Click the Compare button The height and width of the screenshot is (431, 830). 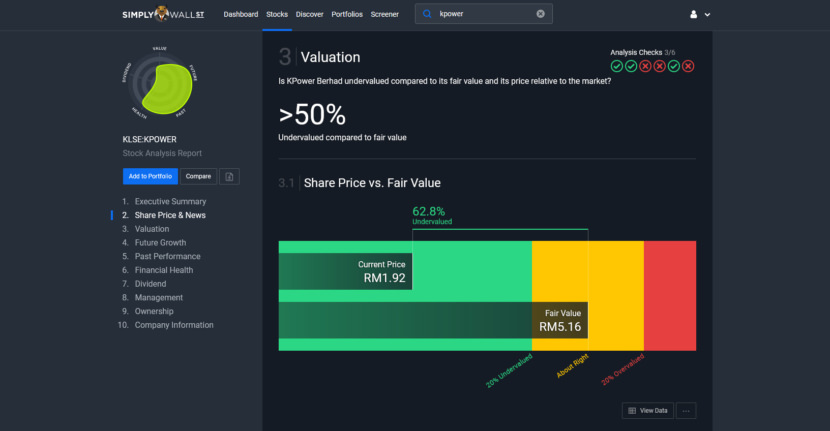[199, 176]
